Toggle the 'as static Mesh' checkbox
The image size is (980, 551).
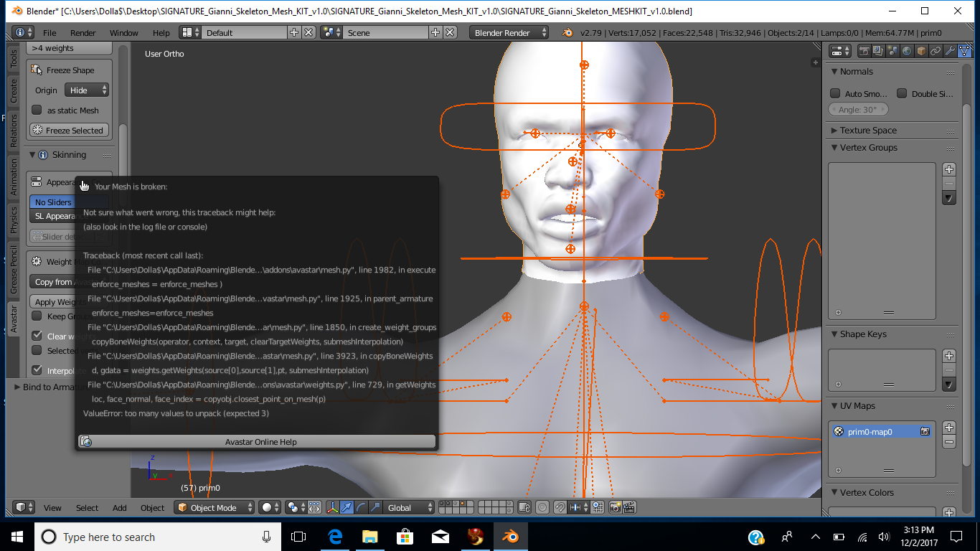[37, 110]
